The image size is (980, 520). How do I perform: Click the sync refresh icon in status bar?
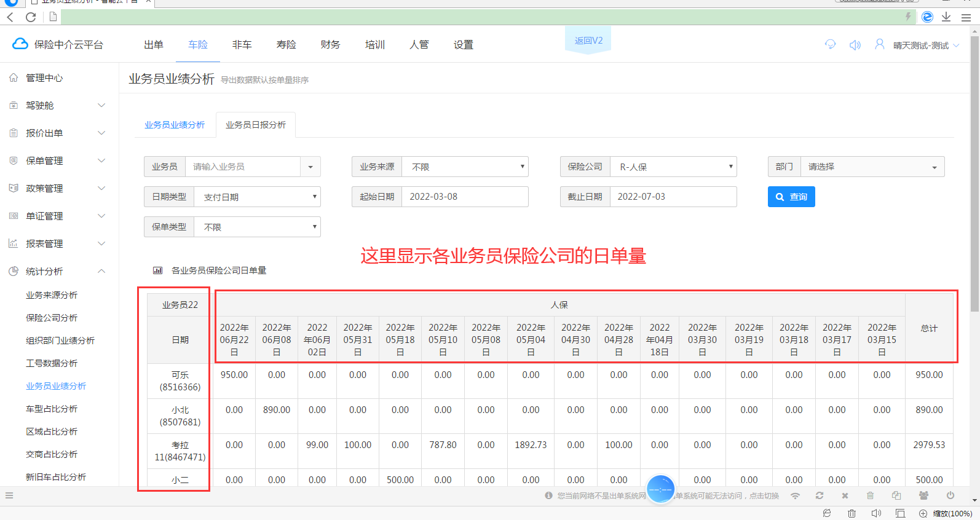820,495
